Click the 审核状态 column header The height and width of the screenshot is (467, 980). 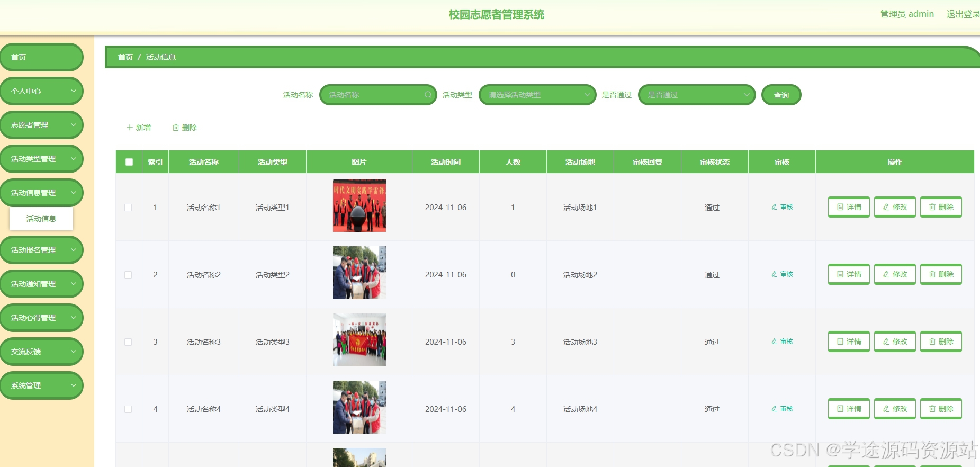click(715, 162)
